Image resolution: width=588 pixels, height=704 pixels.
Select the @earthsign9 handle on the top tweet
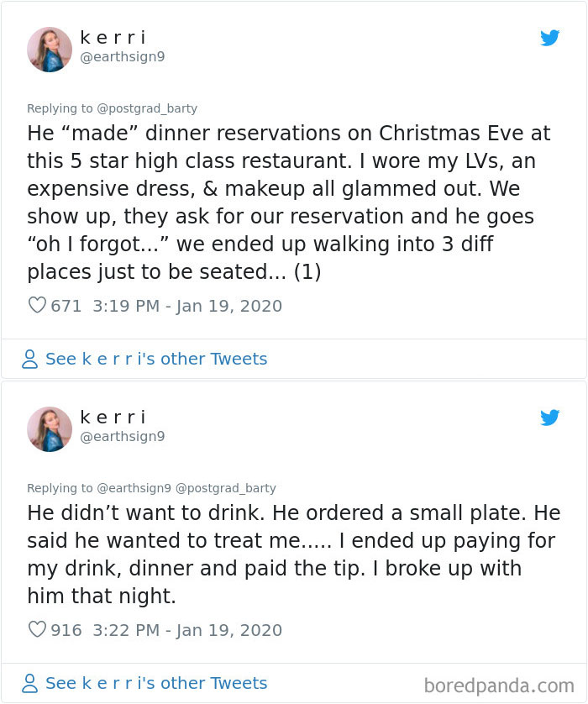pyautogui.click(x=122, y=58)
